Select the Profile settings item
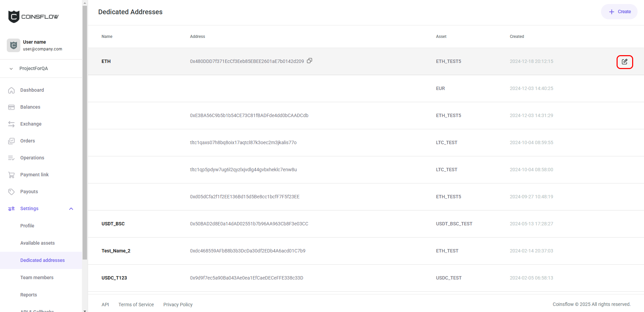 click(27, 226)
